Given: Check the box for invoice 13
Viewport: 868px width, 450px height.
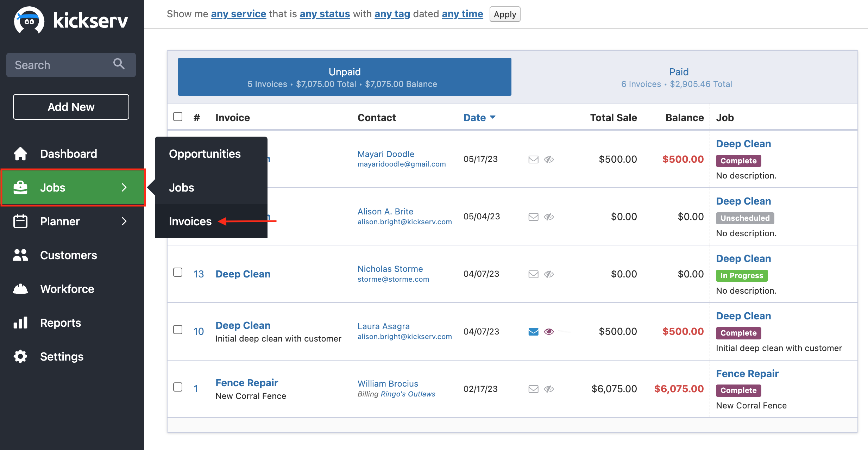Looking at the screenshot, I should click(x=178, y=273).
